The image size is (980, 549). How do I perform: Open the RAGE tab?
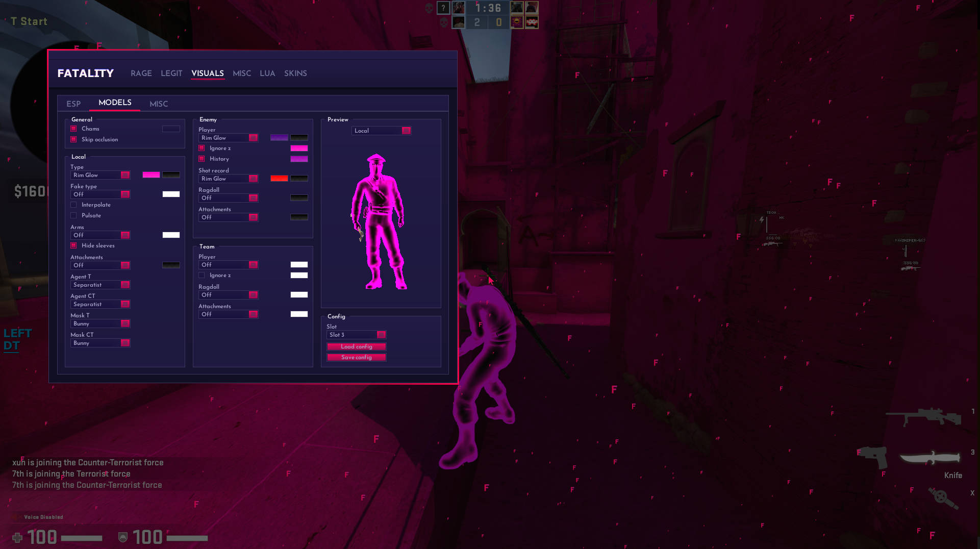coord(141,73)
